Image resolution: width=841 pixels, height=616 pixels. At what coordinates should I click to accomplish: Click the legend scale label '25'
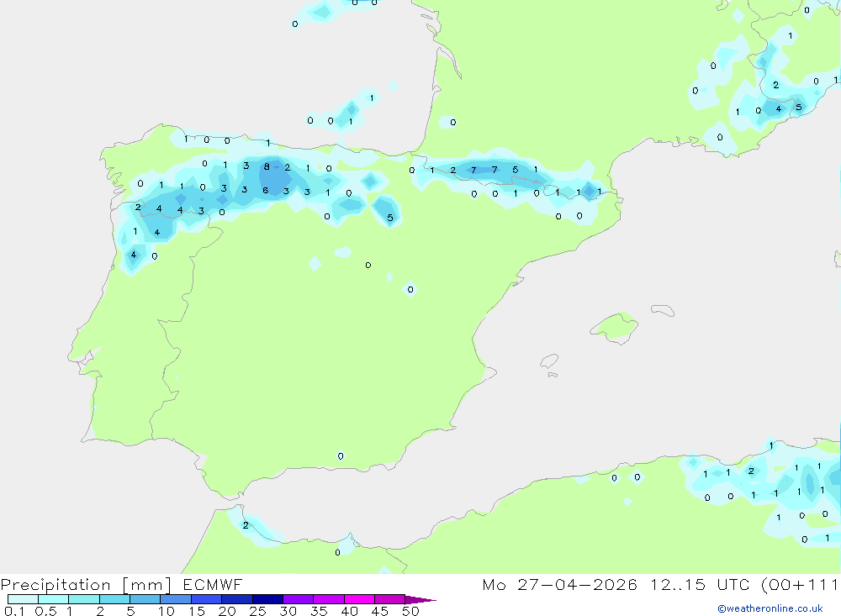coord(258,611)
